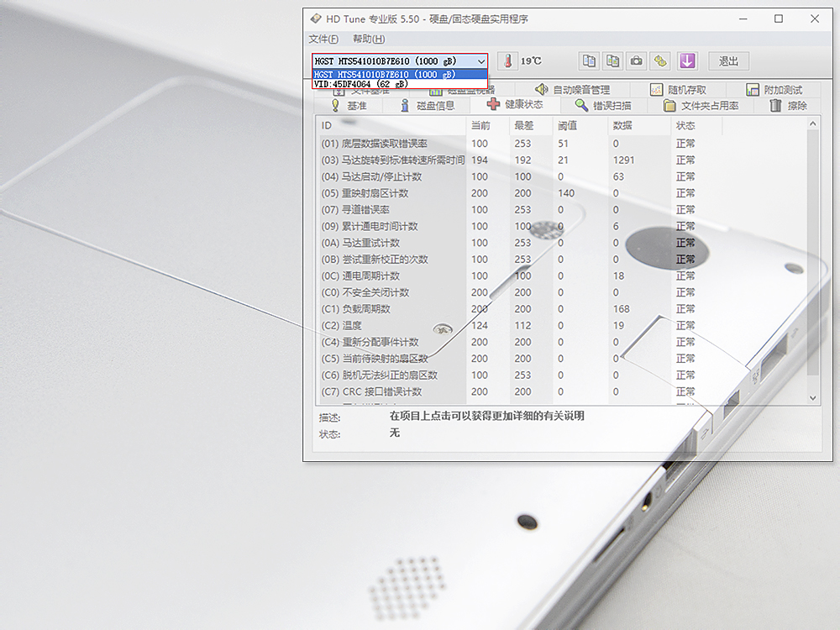Click the folder icon on 文件夹占用率 tab

(669, 106)
